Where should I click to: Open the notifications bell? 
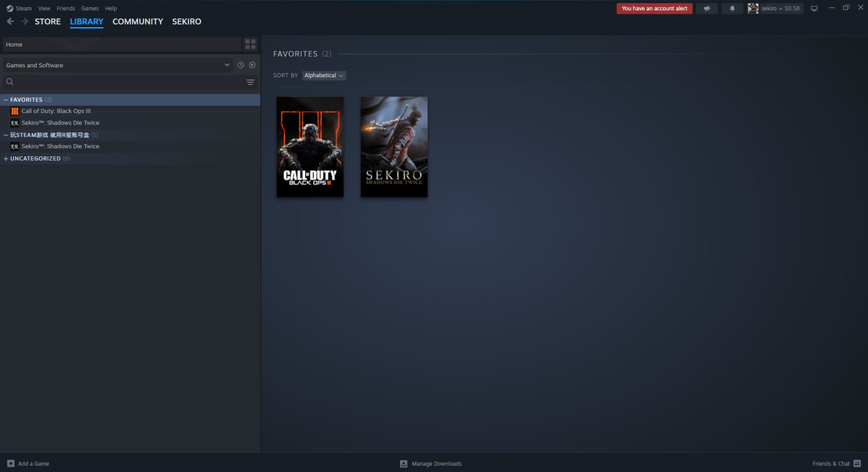click(732, 8)
